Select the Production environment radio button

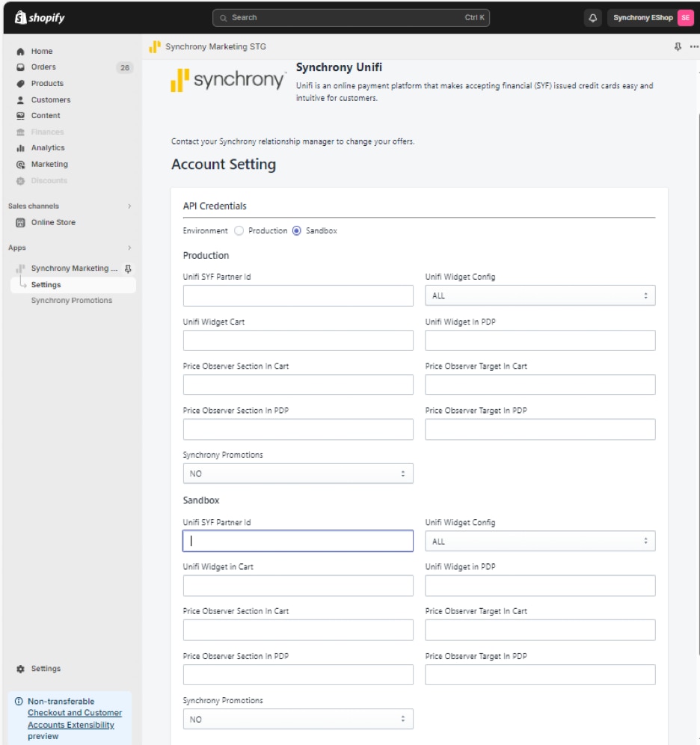pyautogui.click(x=239, y=230)
